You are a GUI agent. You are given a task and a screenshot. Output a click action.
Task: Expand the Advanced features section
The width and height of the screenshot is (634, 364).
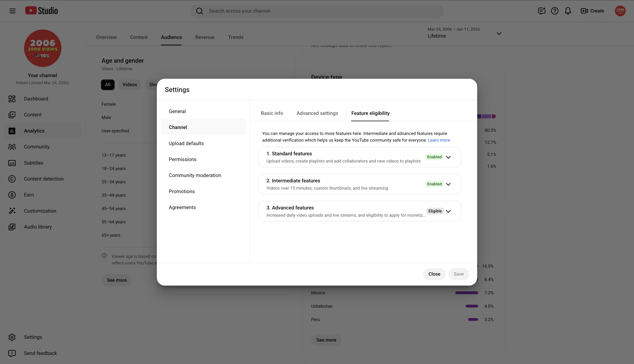pos(448,211)
